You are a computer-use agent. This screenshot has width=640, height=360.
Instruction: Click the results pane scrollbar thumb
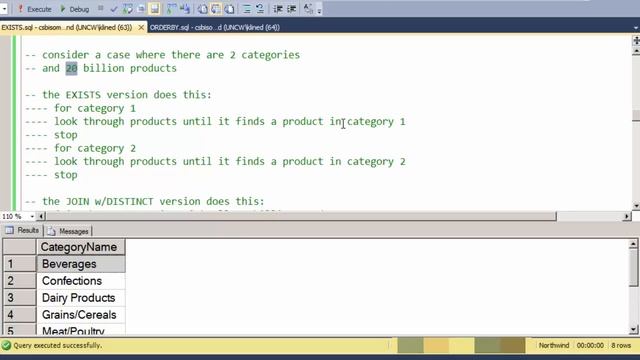pyautogui.click(x=633, y=268)
